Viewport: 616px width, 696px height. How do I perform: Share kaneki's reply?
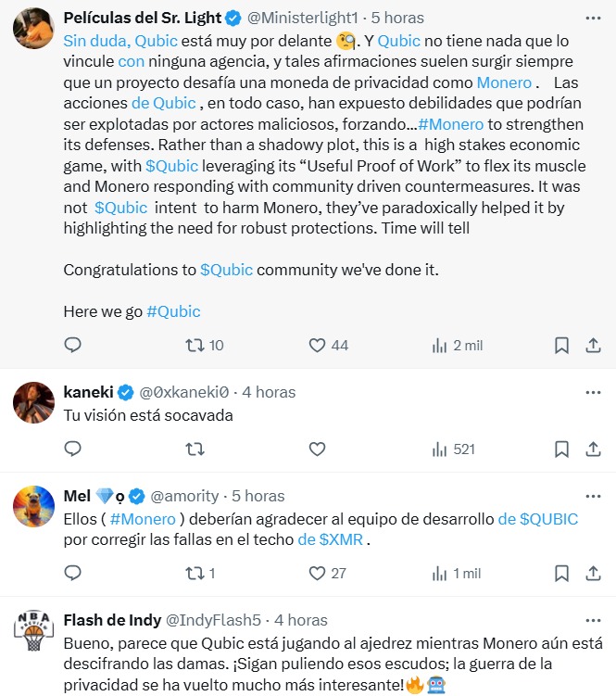tap(593, 449)
